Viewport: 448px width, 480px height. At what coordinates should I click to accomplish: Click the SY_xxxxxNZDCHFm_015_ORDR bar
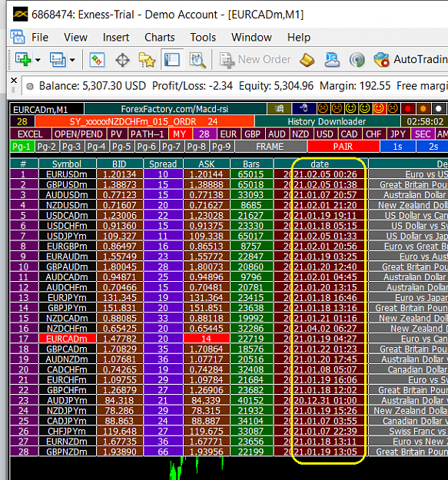pos(144,121)
